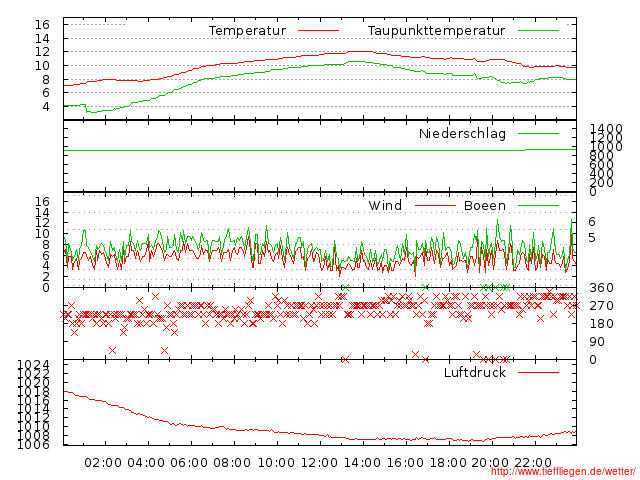Viewport: 640px width, 480px height.
Task: Click the green Boeen legend line
Action: click(538, 205)
